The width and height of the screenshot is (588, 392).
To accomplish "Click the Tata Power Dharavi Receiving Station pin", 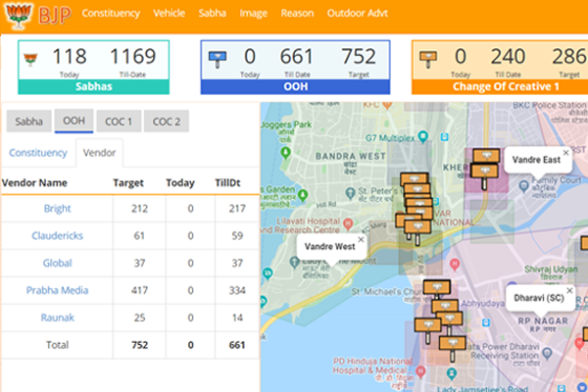I will pyautogui.click(x=548, y=353).
